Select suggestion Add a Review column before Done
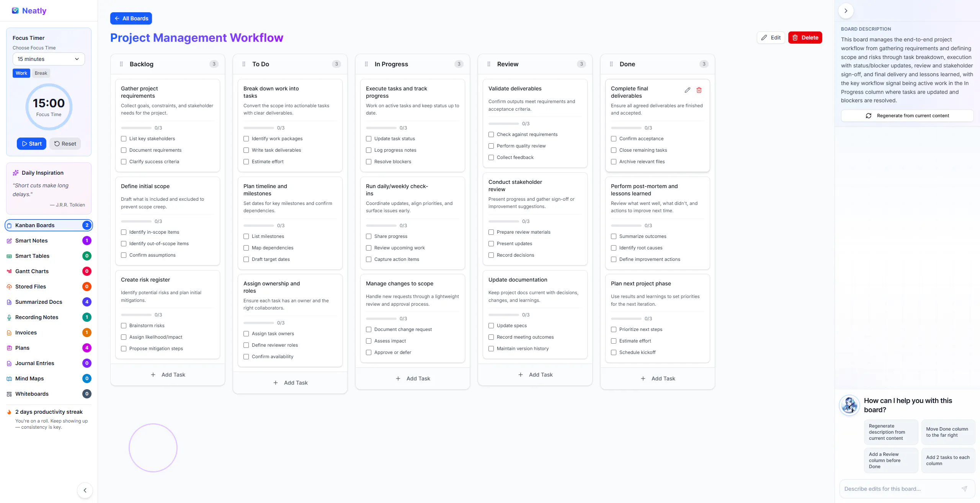The width and height of the screenshot is (980, 503). tap(891, 460)
